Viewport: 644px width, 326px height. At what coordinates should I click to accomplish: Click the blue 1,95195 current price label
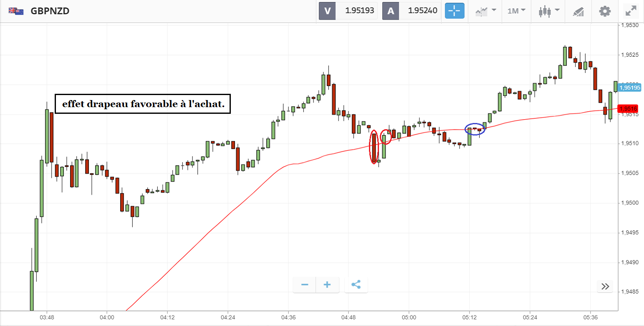[x=629, y=88]
